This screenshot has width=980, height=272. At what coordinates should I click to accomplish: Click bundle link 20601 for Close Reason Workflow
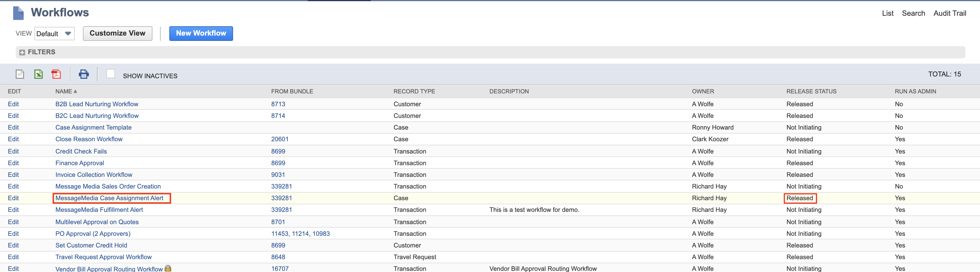coord(280,139)
